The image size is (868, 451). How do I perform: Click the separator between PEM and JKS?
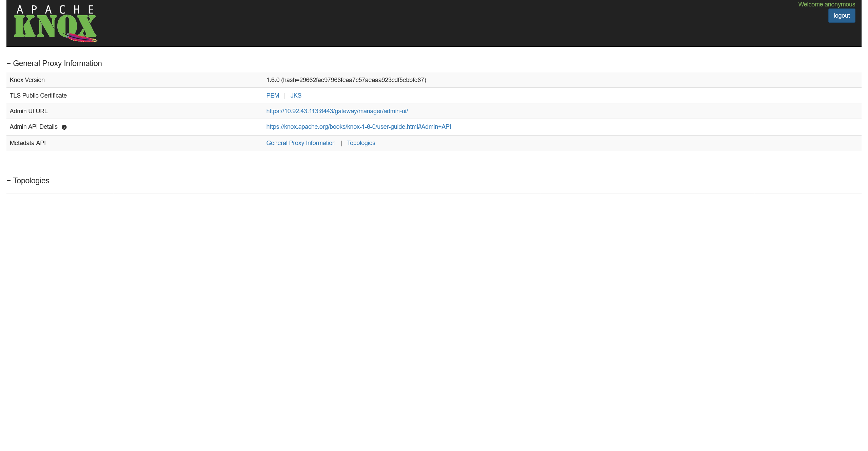[x=285, y=96]
